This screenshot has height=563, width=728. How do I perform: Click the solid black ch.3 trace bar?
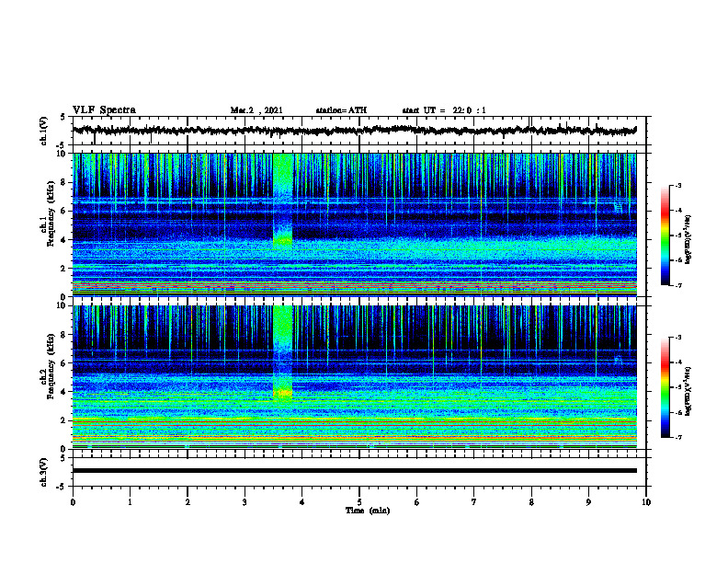tap(354, 471)
